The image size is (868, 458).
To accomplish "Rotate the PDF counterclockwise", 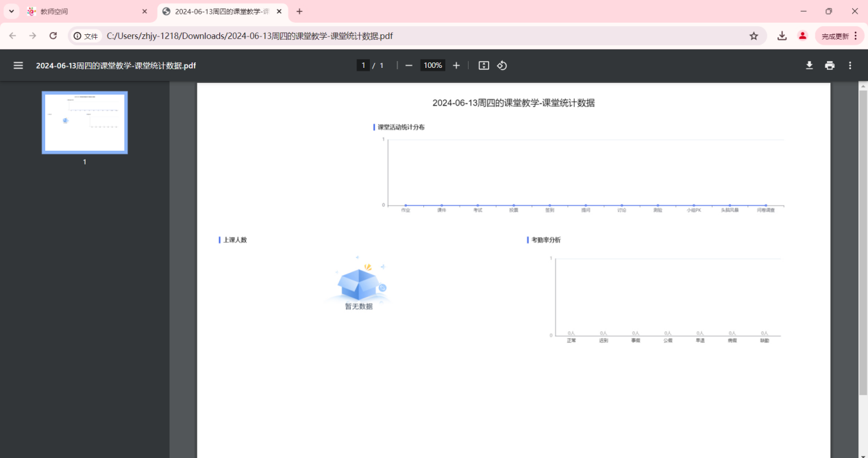I will 502,65.
